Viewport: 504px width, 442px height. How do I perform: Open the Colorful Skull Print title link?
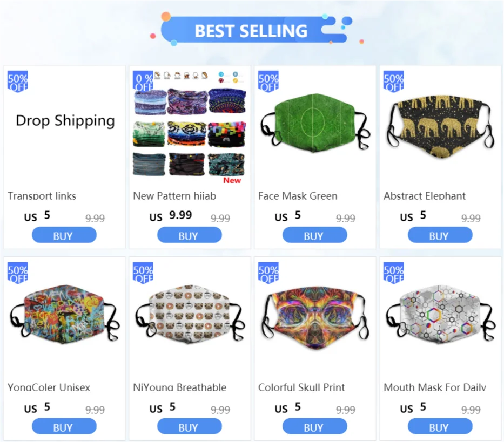[x=301, y=387]
